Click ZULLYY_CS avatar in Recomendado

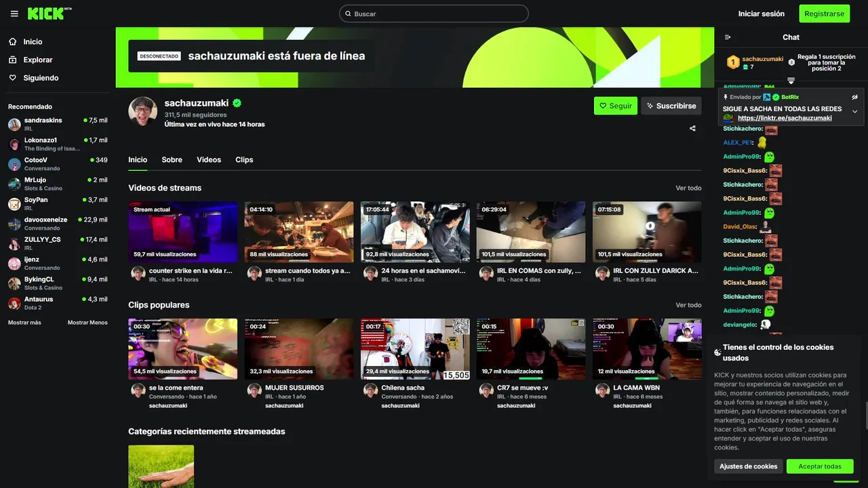[14, 244]
